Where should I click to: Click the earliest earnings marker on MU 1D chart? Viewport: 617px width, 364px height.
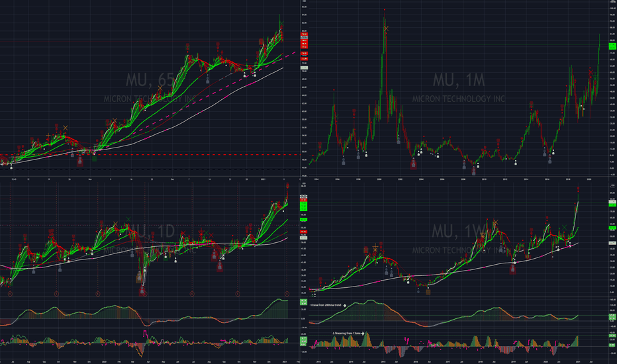click(10, 294)
